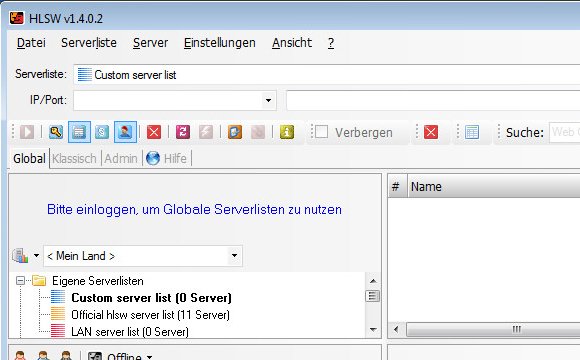Open the Server menu
Viewport: 580px width, 360px height.
coord(150,43)
